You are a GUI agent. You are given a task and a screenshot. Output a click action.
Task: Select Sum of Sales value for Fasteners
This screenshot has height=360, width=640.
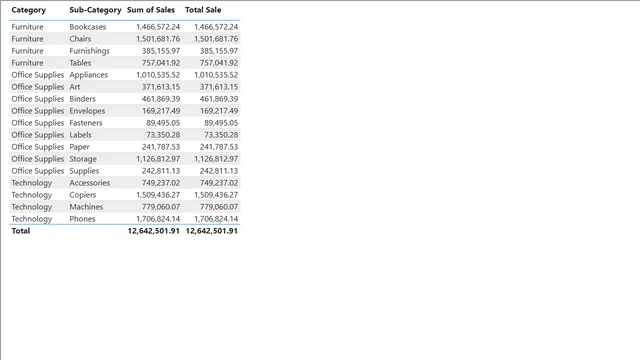(x=163, y=123)
